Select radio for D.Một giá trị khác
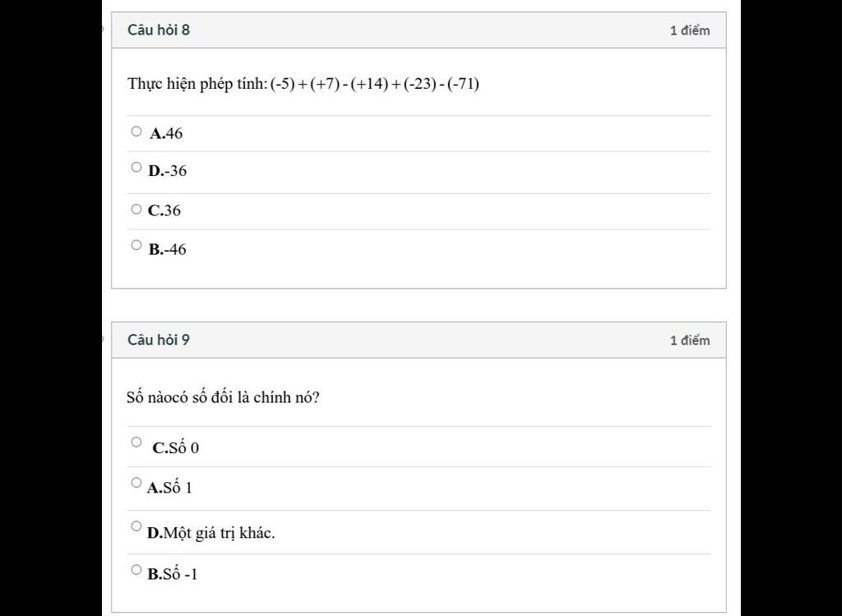 coord(136,526)
